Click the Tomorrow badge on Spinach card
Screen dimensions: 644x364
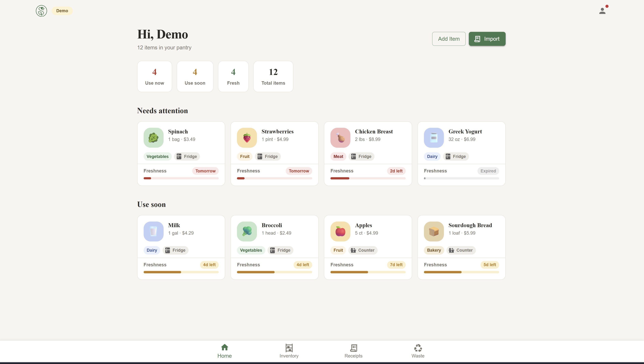[206, 171]
